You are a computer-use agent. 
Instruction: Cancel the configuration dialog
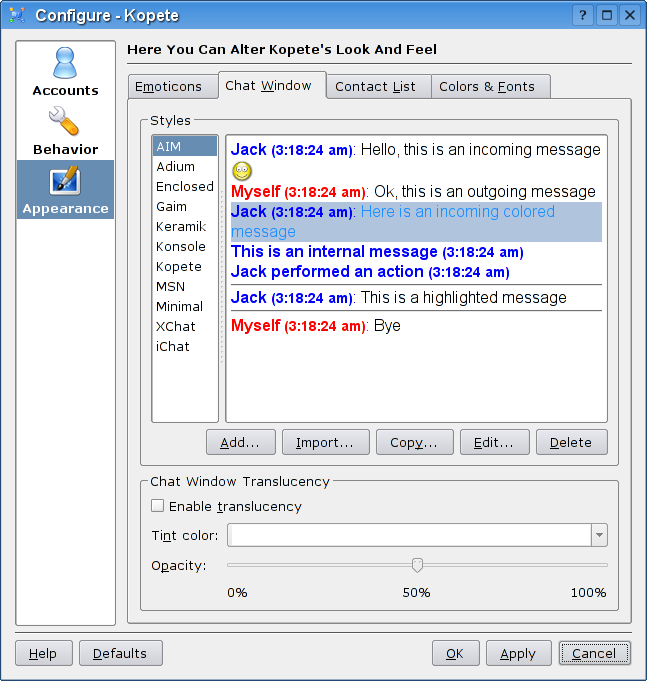tap(594, 653)
